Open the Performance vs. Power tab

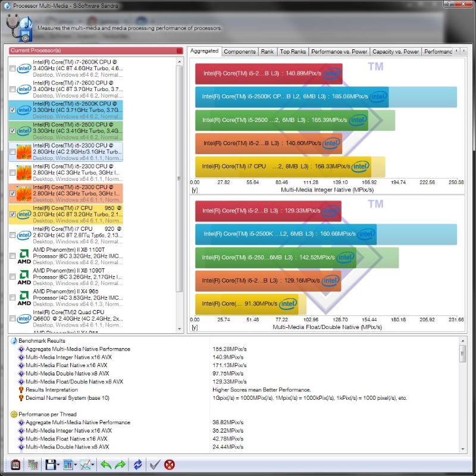[339, 52]
